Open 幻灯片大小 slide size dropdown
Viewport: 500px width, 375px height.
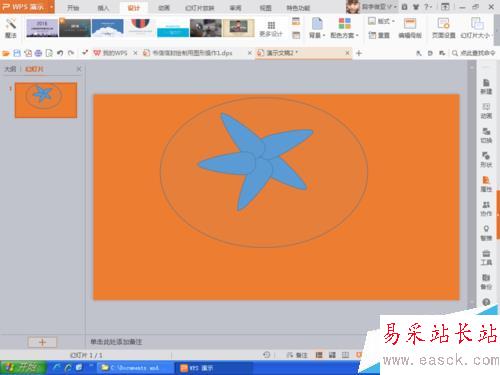click(x=477, y=28)
